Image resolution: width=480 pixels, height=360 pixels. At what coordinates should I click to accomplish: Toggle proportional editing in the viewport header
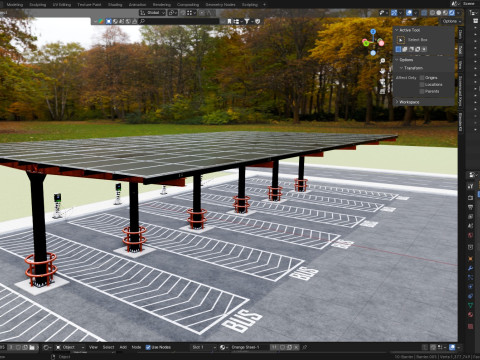202,13
